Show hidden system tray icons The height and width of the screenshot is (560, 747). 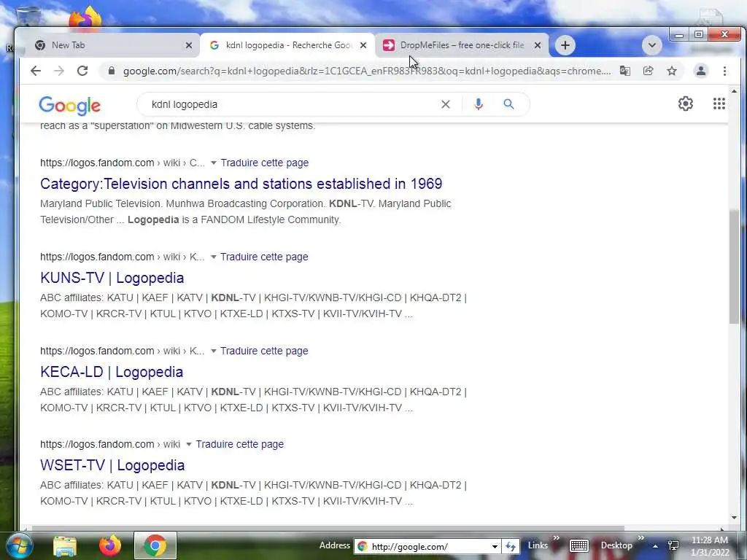[x=655, y=546]
